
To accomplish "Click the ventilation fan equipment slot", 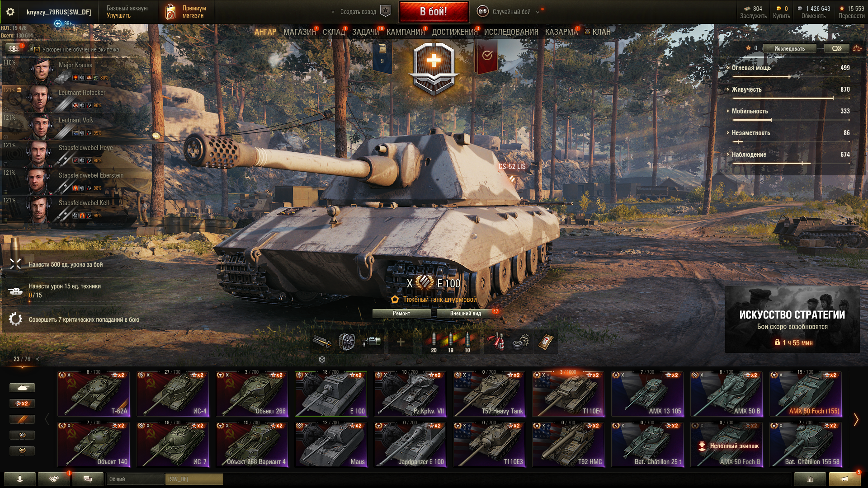I will (347, 342).
